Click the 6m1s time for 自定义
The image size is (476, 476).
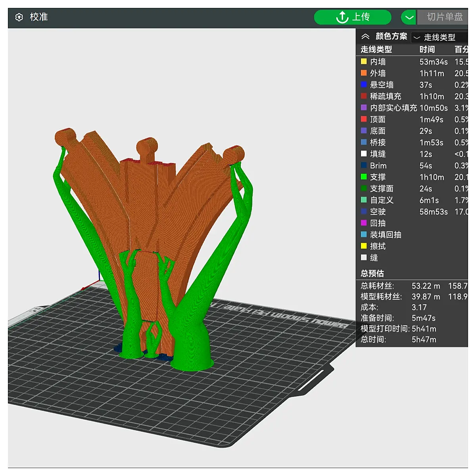pyautogui.click(x=429, y=200)
